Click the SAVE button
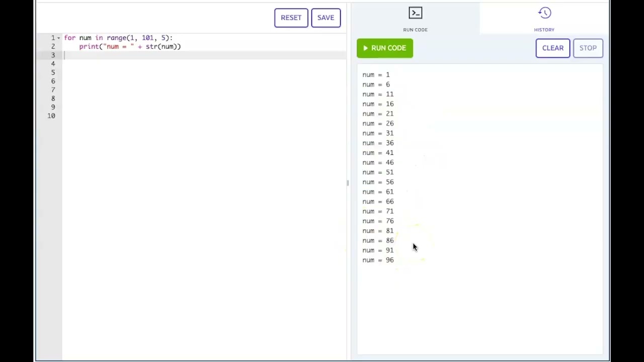Image resolution: width=644 pixels, height=362 pixels. pos(326,18)
